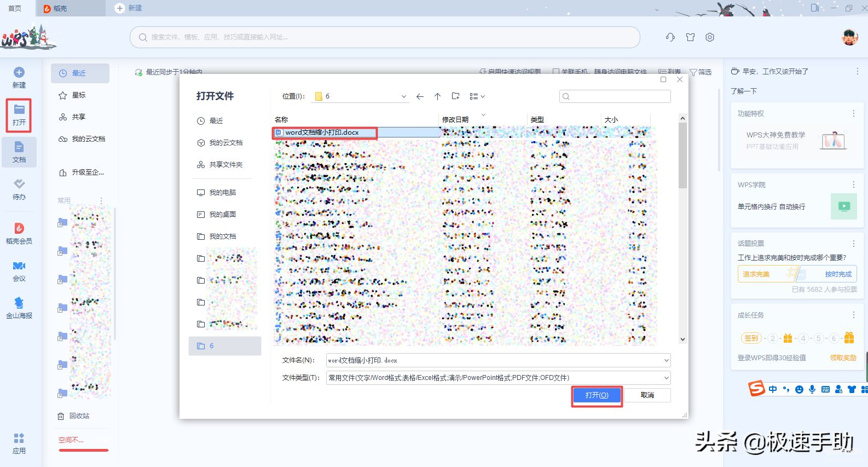Open 功能特权 card options menu
This screenshot has height=467, width=868.
pos(853,113)
